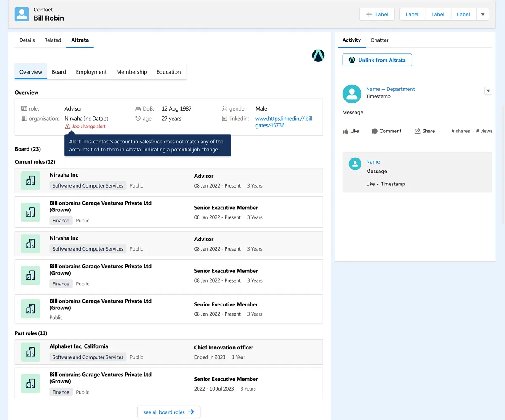This screenshot has height=420, width=505.
Task: Click the Department link on the post
Action: [x=401, y=89]
